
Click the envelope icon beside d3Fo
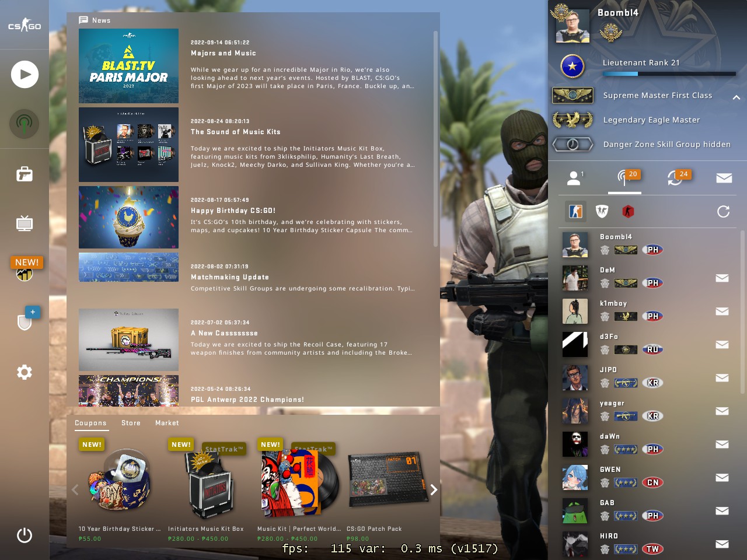pos(722,345)
